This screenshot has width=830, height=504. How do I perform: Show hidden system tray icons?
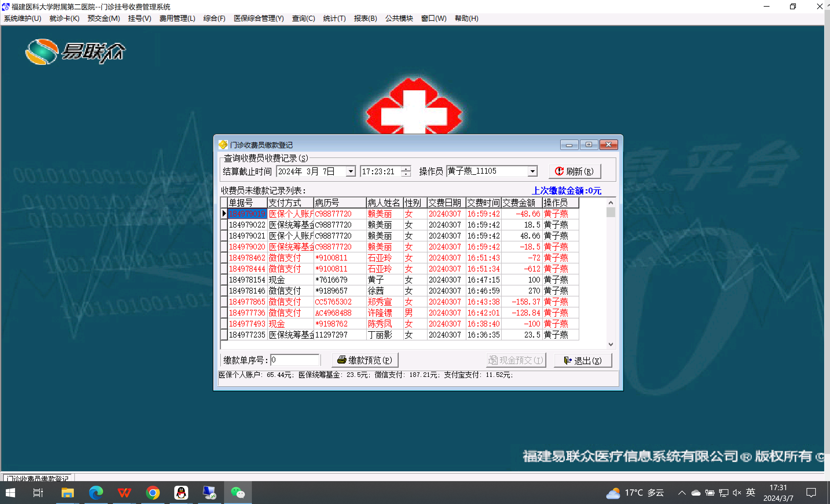pyautogui.click(x=682, y=493)
